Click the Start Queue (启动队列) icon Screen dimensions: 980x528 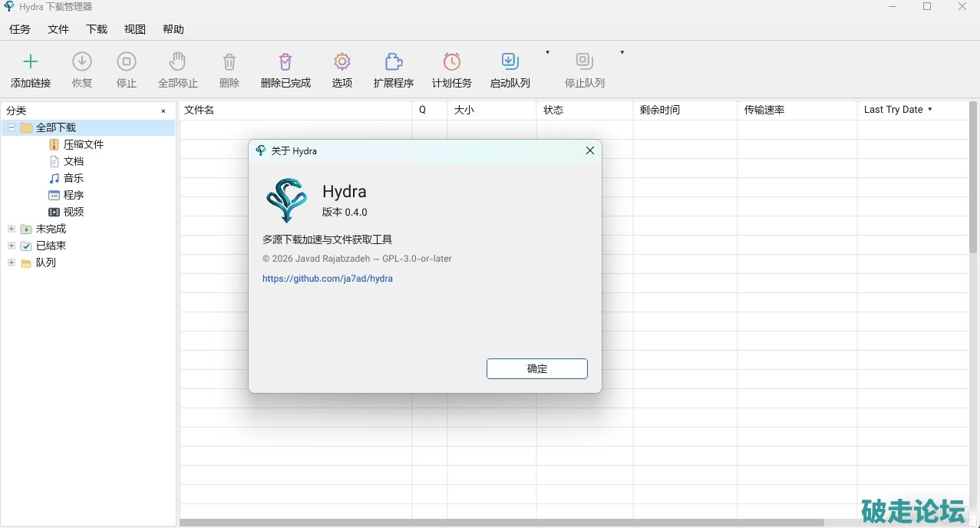510,62
